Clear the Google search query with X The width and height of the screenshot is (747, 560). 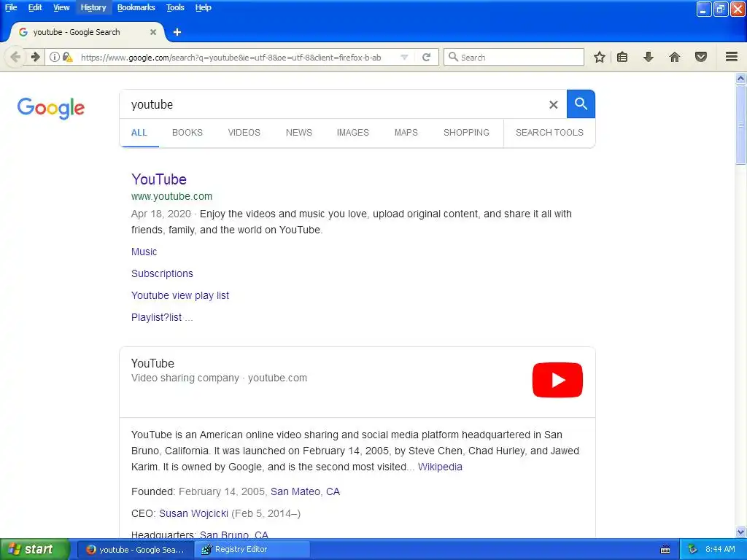(553, 104)
